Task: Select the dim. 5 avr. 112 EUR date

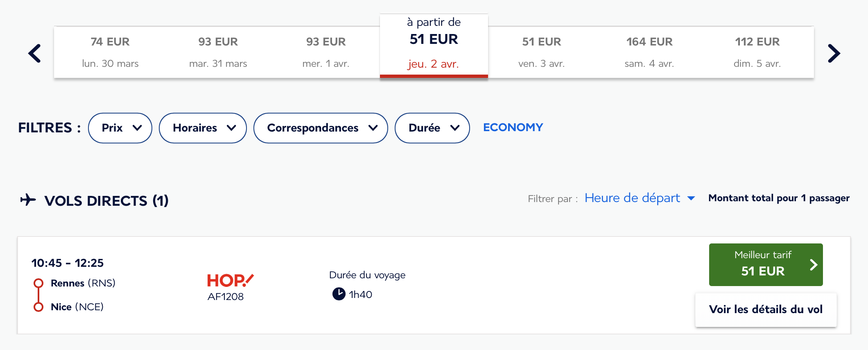Action: coord(757,52)
